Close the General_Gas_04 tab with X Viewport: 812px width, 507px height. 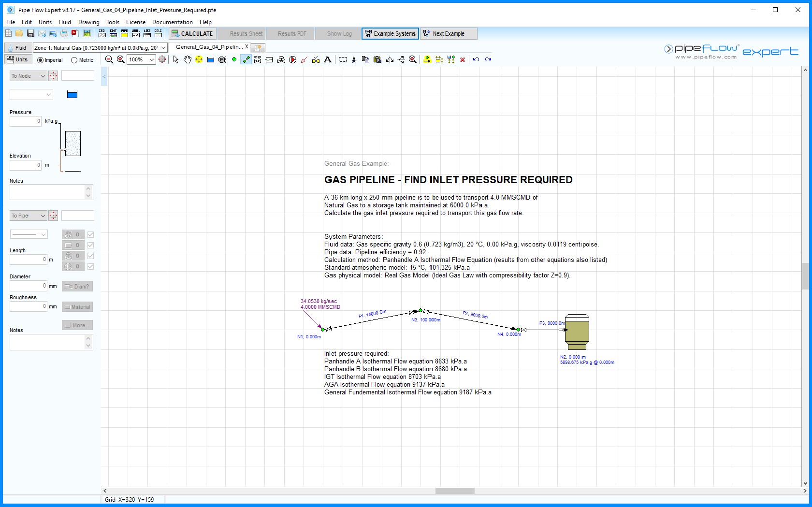pos(246,47)
